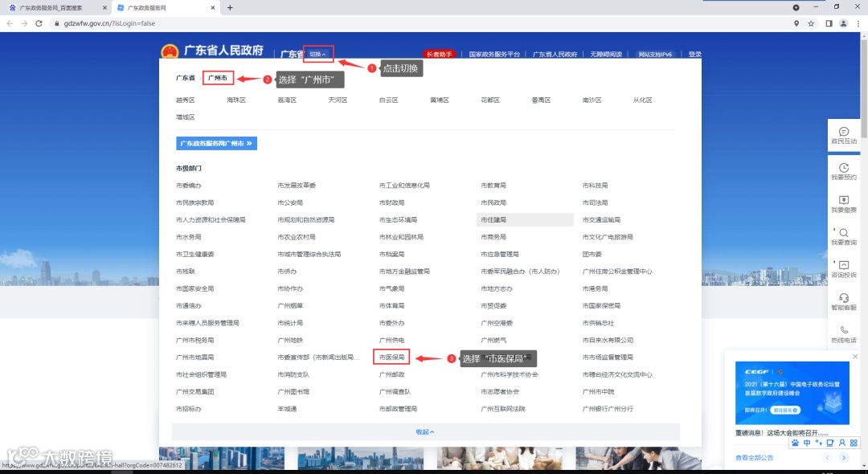
Task: Click 查看全部公告 link
Action: click(x=754, y=457)
